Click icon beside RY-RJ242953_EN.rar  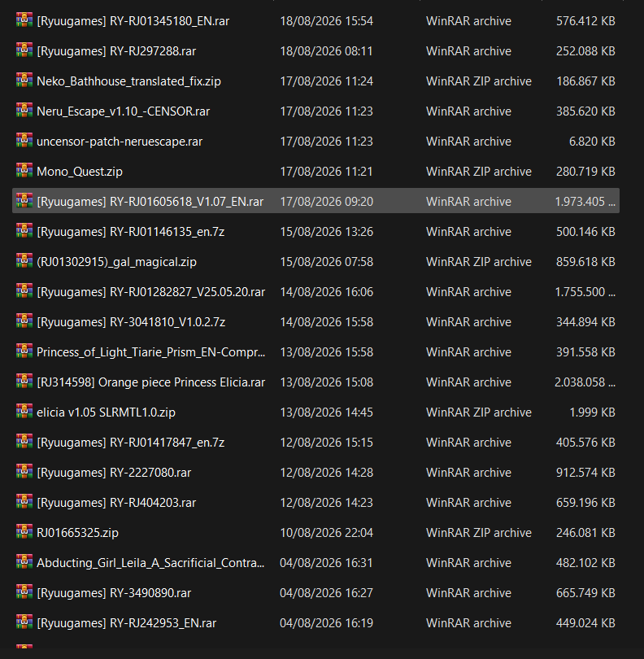[x=24, y=622]
